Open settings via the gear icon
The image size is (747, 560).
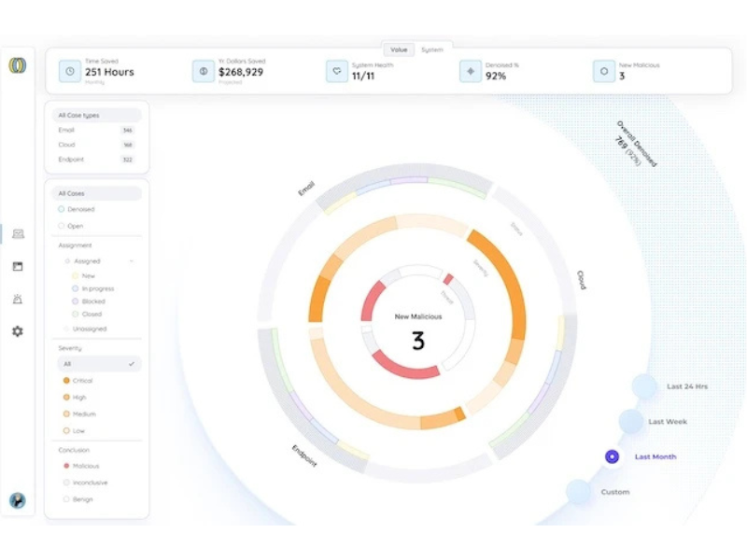(x=17, y=330)
